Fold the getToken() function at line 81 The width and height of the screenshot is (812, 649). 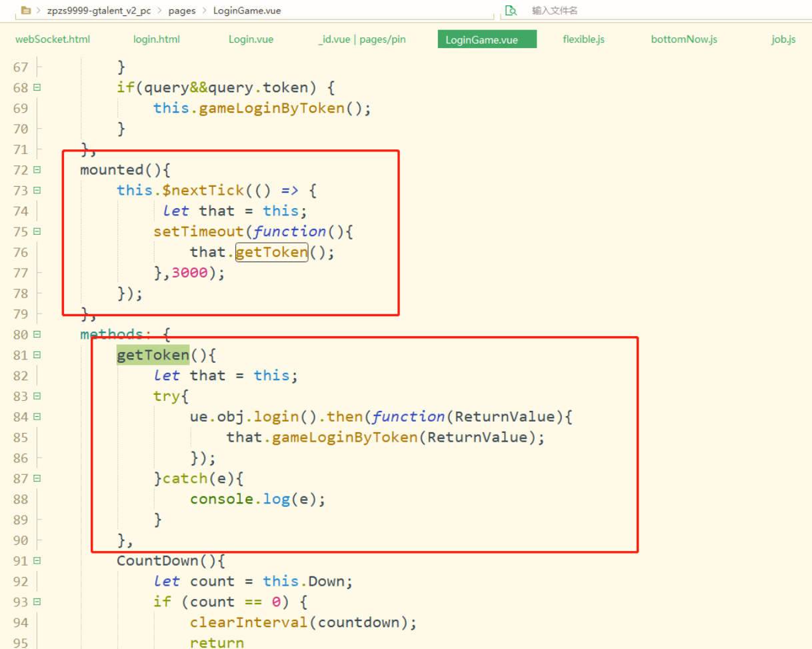click(37, 355)
